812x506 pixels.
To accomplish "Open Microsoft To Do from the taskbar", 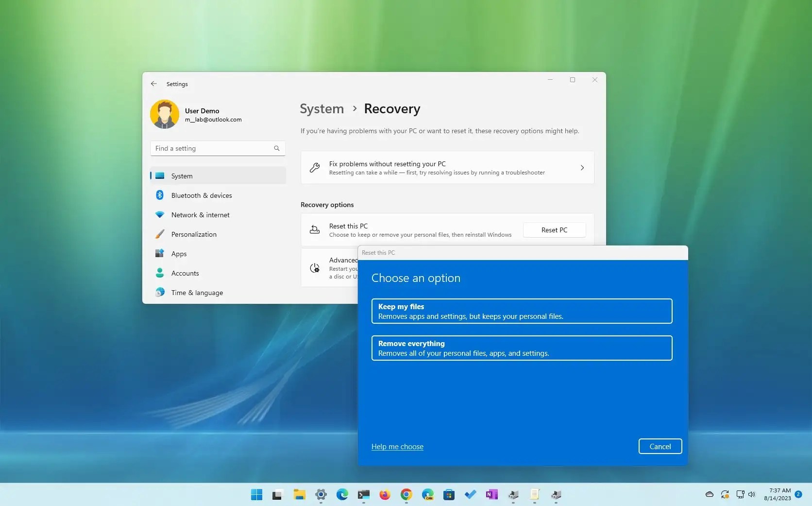I will pyautogui.click(x=470, y=495).
